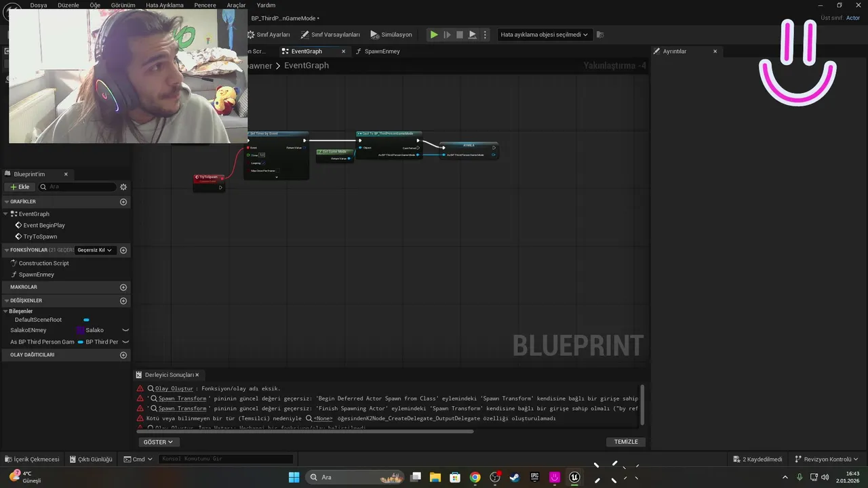
Task: Click SalakoENmey variable purple type swatch
Action: point(80,331)
